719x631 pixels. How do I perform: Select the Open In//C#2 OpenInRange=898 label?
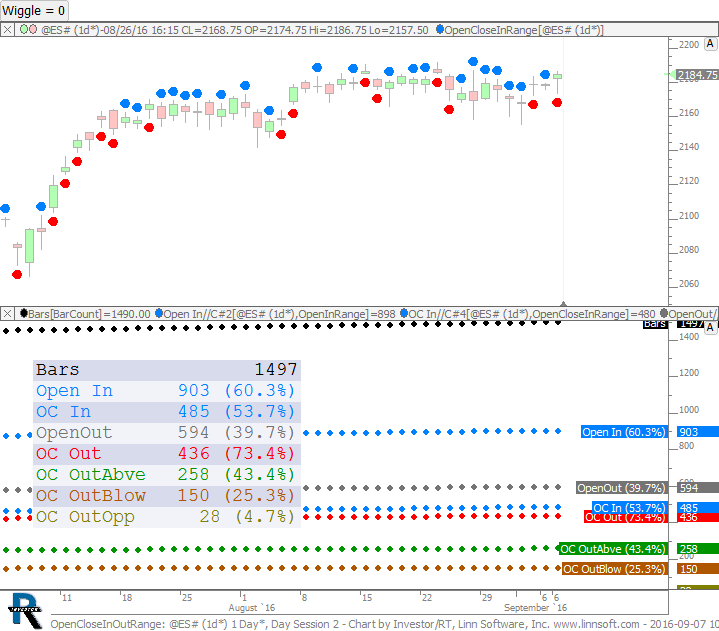point(279,314)
